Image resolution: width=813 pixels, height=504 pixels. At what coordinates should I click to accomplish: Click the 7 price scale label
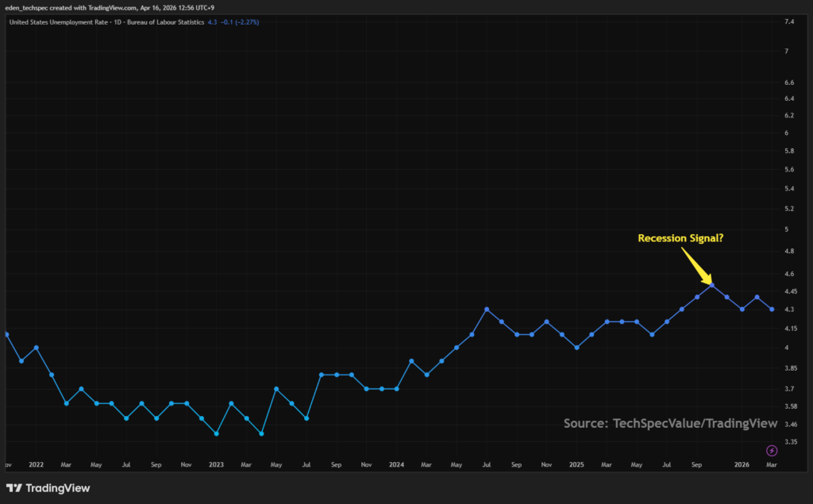coord(787,51)
